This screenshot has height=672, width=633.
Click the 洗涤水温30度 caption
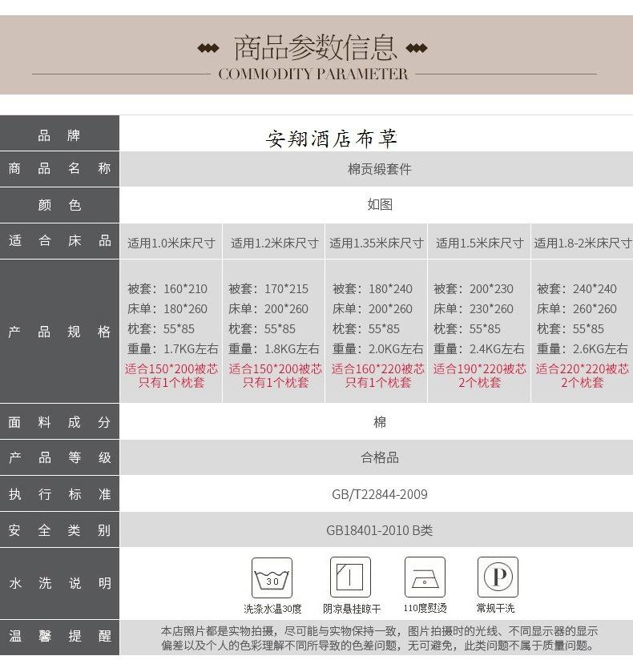(x=273, y=609)
